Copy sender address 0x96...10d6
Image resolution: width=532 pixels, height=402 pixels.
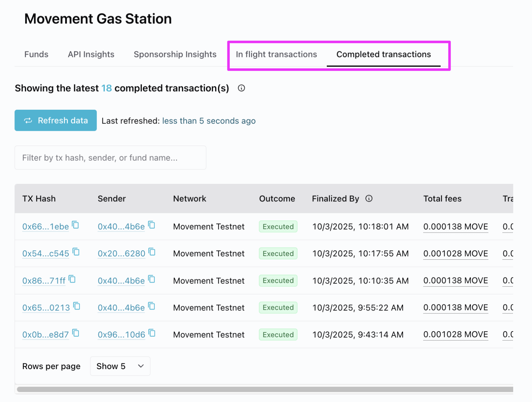click(x=152, y=333)
